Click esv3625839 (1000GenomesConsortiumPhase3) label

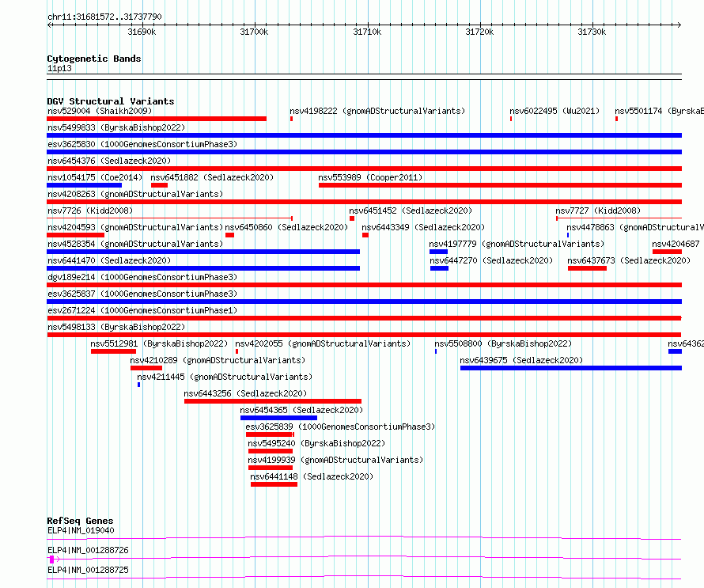click(340, 427)
